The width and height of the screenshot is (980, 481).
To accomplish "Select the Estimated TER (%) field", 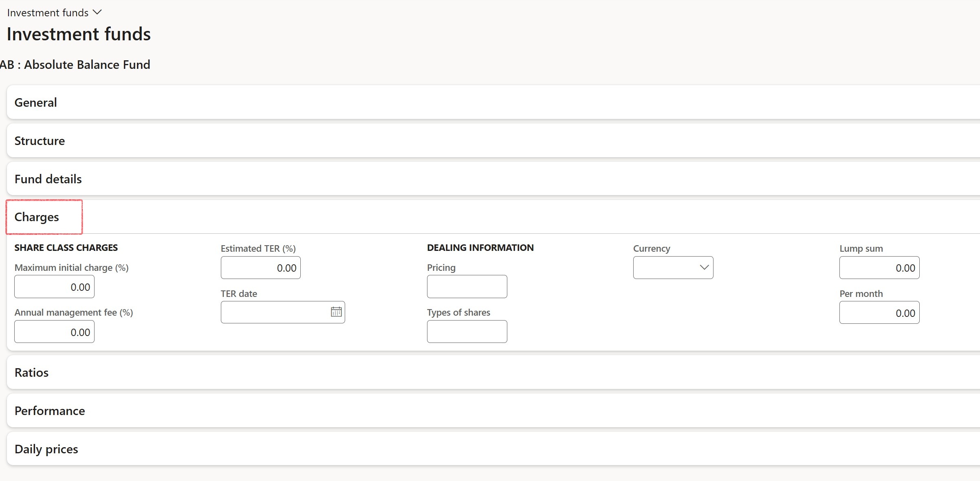I will [x=261, y=268].
